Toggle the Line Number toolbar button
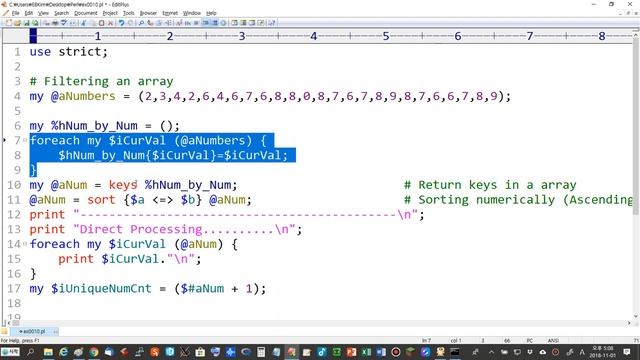 pyautogui.click(x=215, y=23)
